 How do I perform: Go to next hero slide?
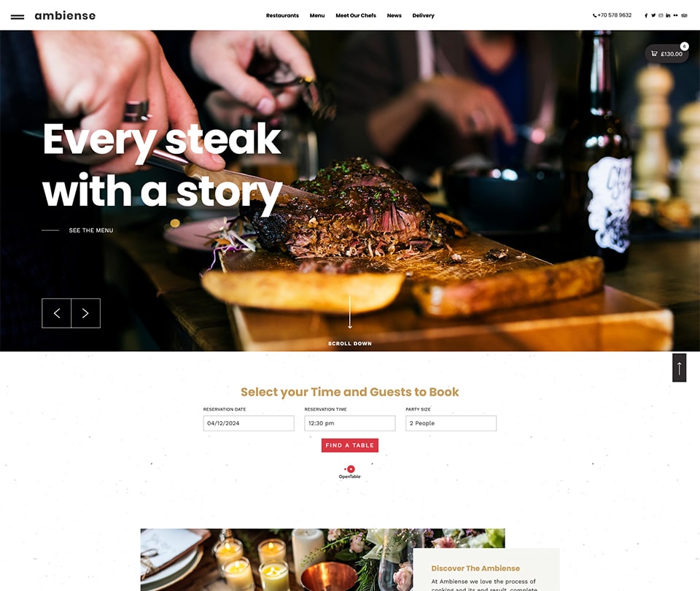[x=86, y=313]
